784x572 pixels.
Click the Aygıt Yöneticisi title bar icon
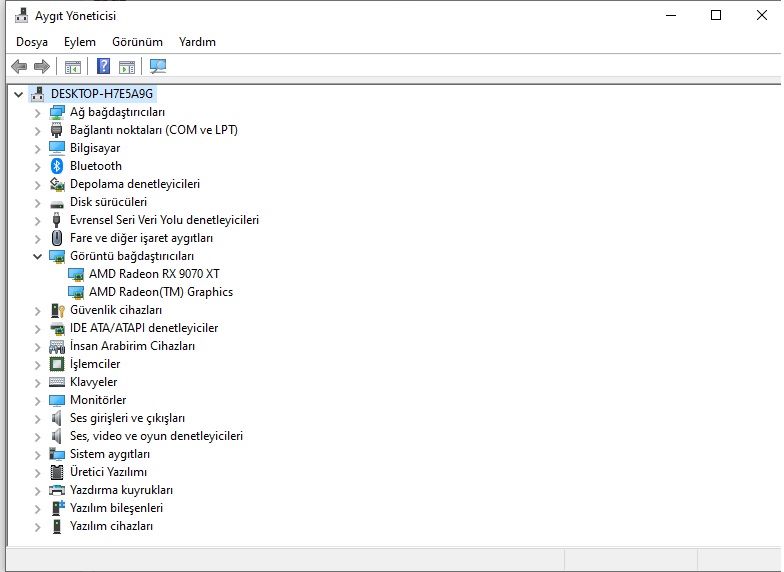pos(22,16)
